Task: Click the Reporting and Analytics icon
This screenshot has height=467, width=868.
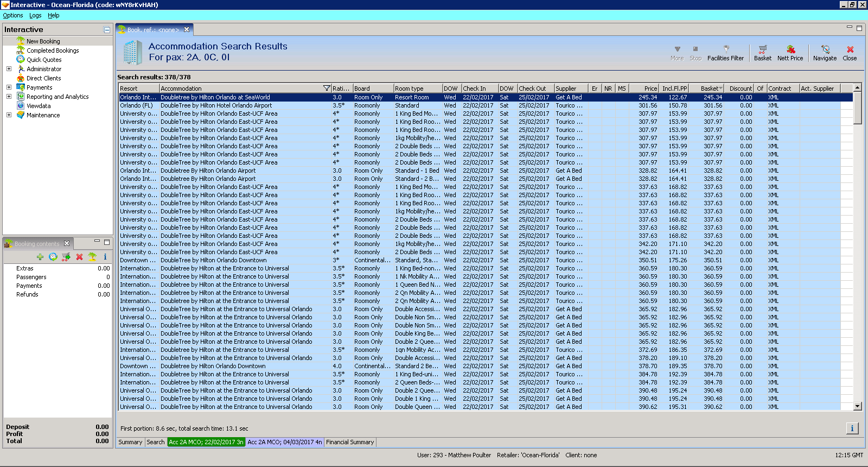Action: pos(21,96)
